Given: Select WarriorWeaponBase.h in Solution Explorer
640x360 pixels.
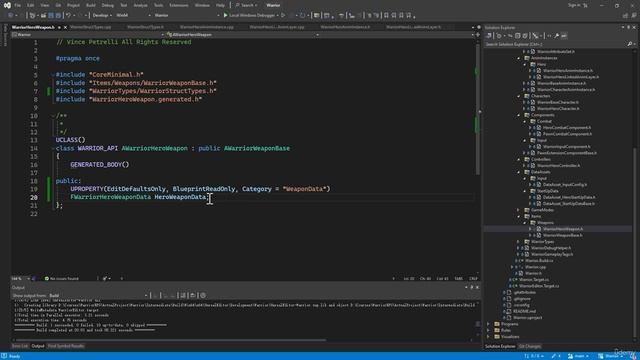Looking at the screenshot, I should 562,236.
